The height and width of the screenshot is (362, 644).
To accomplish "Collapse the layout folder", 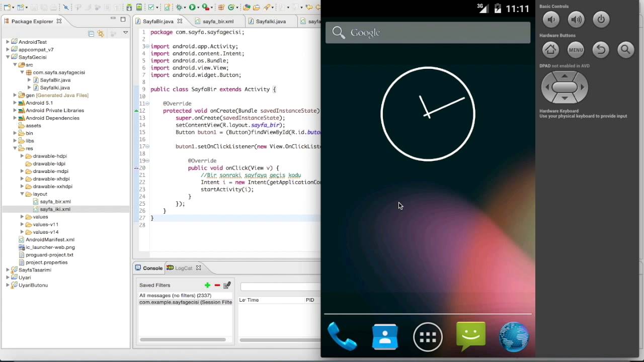I will point(22,194).
